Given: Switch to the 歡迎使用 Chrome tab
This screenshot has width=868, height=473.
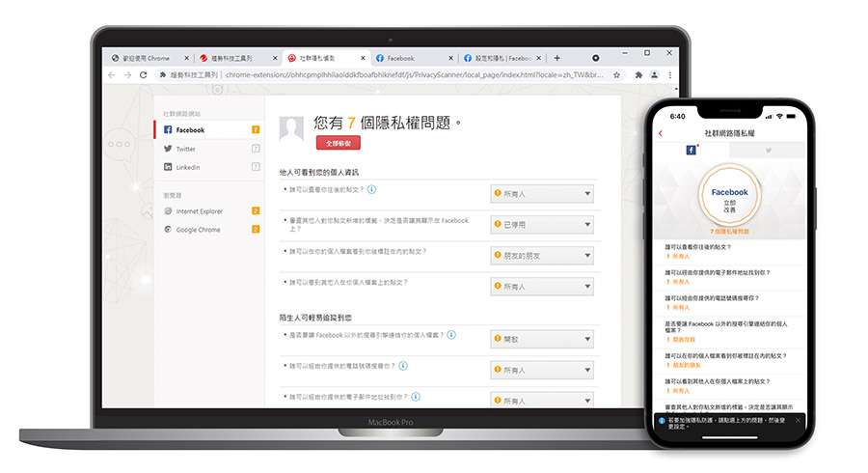Looking at the screenshot, I should click(147, 58).
